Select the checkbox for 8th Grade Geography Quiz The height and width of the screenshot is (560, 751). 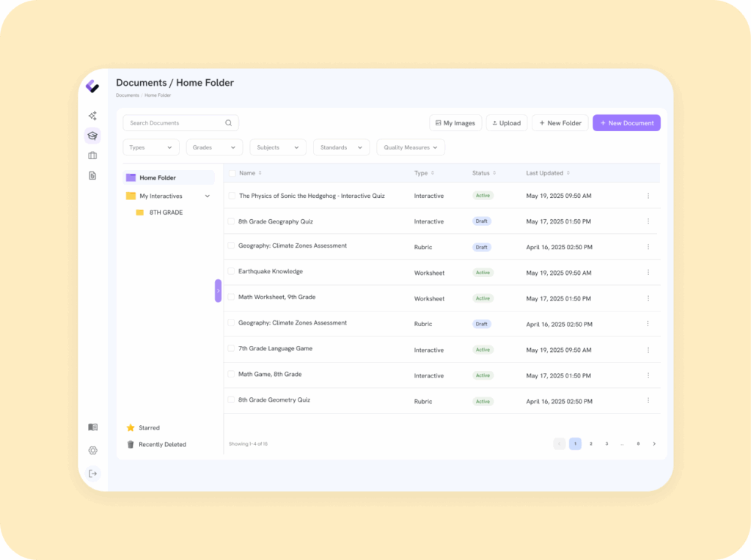(x=231, y=221)
